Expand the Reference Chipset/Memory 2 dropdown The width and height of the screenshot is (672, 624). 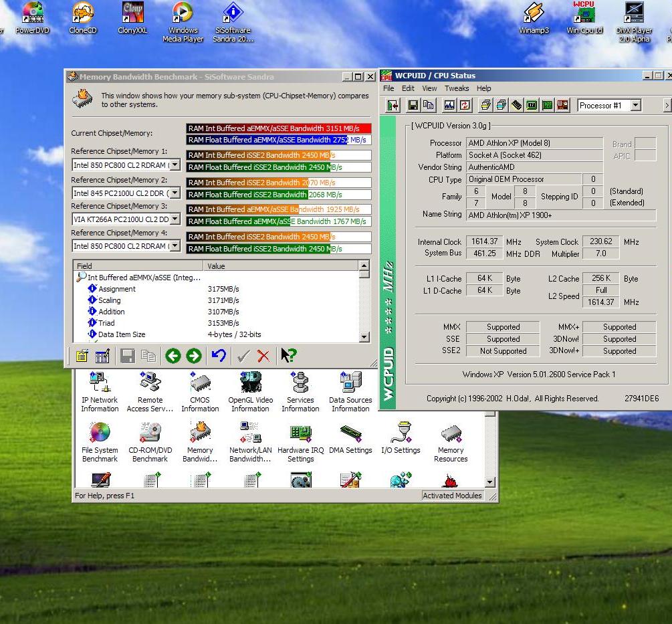point(175,193)
